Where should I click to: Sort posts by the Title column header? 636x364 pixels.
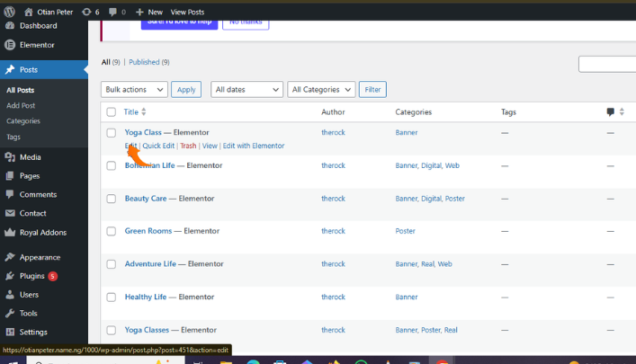(x=131, y=112)
